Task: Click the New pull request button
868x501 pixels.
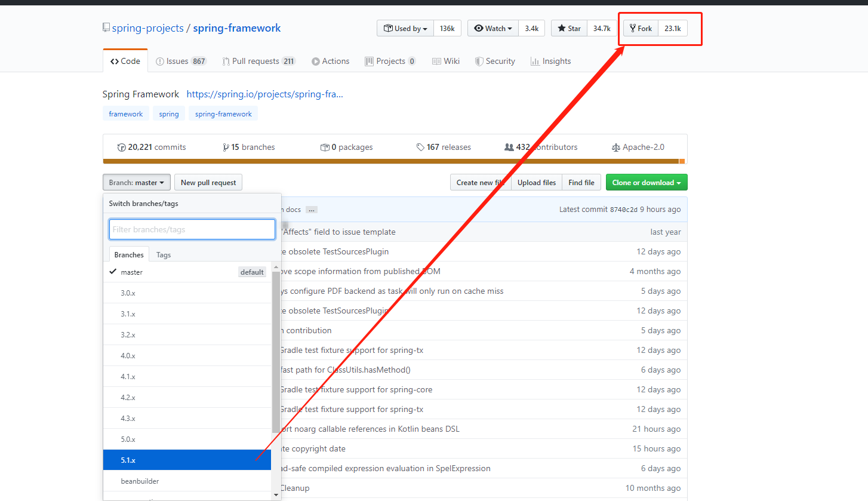Action: point(208,183)
